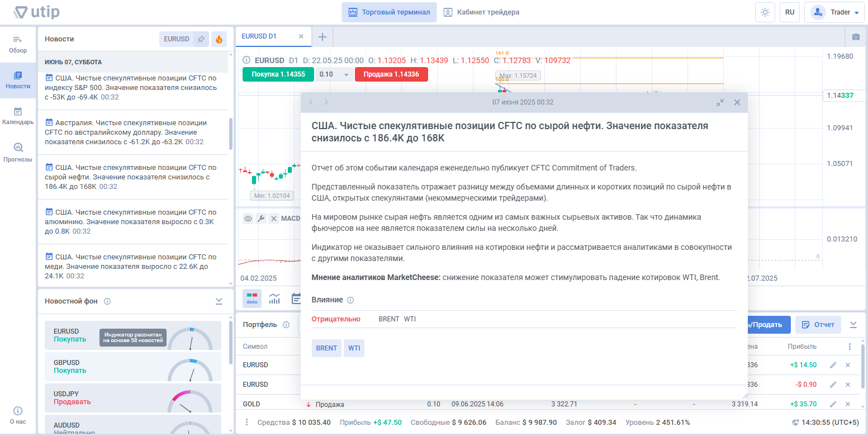Open RU language selector
868x436 pixels.
(x=790, y=12)
